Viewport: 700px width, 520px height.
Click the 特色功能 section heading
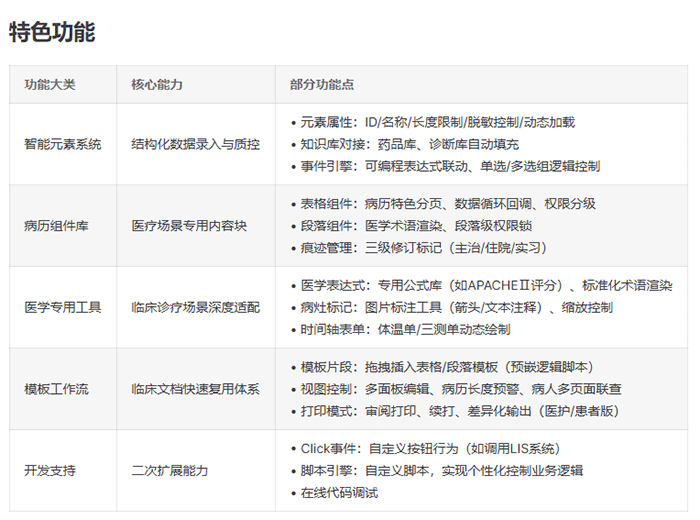[52, 32]
